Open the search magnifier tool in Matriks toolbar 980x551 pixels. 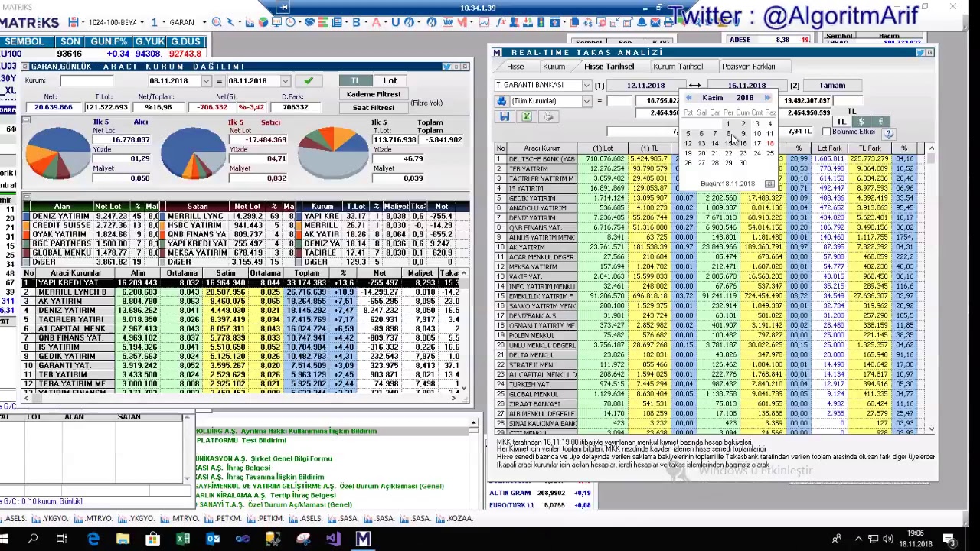click(x=217, y=22)
